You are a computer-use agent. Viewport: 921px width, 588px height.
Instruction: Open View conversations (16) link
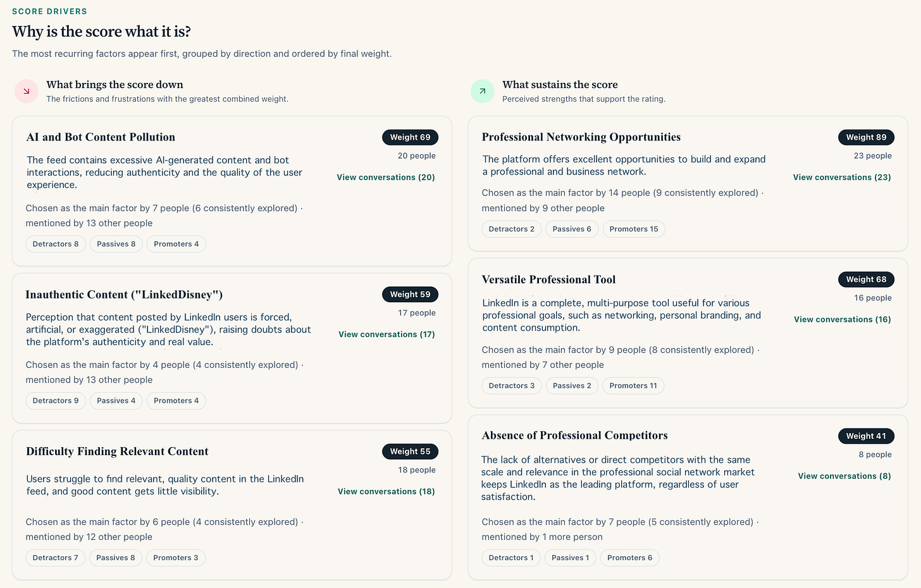843,319
